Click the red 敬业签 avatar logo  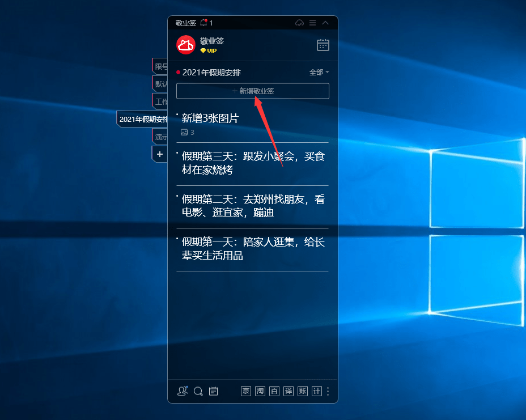[x=186, y=45]
